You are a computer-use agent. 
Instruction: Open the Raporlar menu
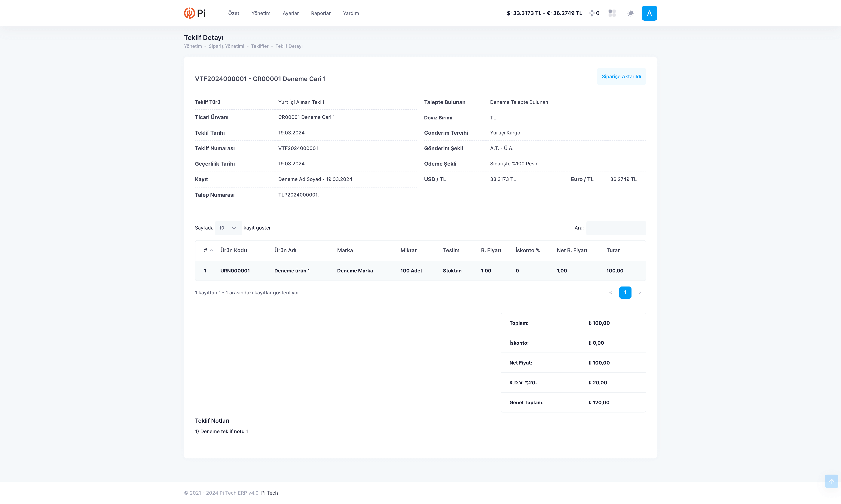pos(321,13)
